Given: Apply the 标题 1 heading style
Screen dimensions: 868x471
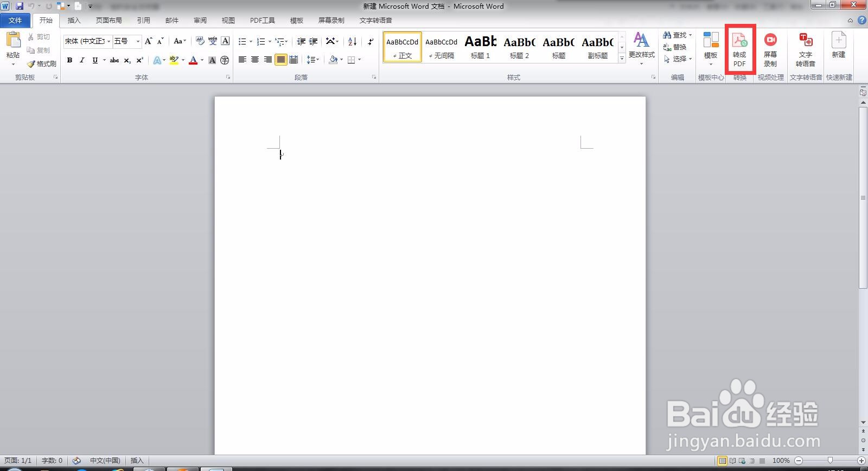Looking at the screenshot, I should coord(480,47).
